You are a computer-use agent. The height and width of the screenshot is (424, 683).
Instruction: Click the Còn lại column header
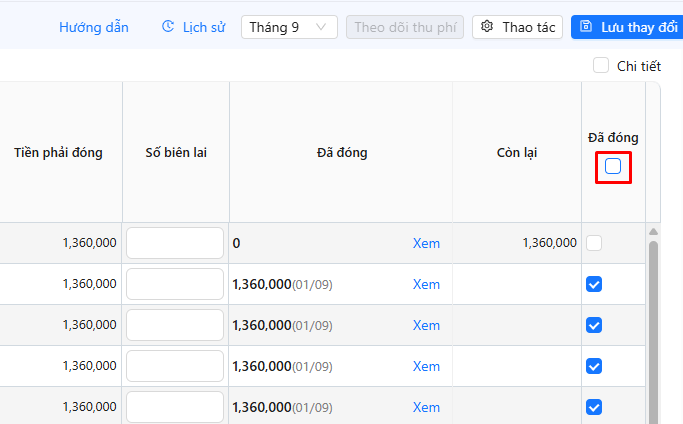click(517, 153)
